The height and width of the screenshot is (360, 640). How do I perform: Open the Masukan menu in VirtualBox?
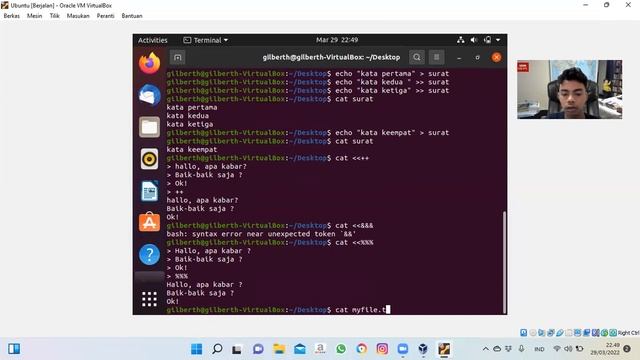[78, 16]
